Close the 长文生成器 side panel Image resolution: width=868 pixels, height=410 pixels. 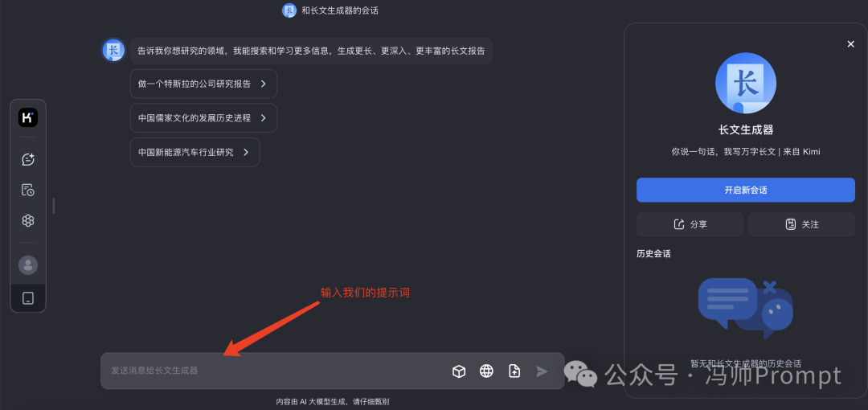coord(851,44)
